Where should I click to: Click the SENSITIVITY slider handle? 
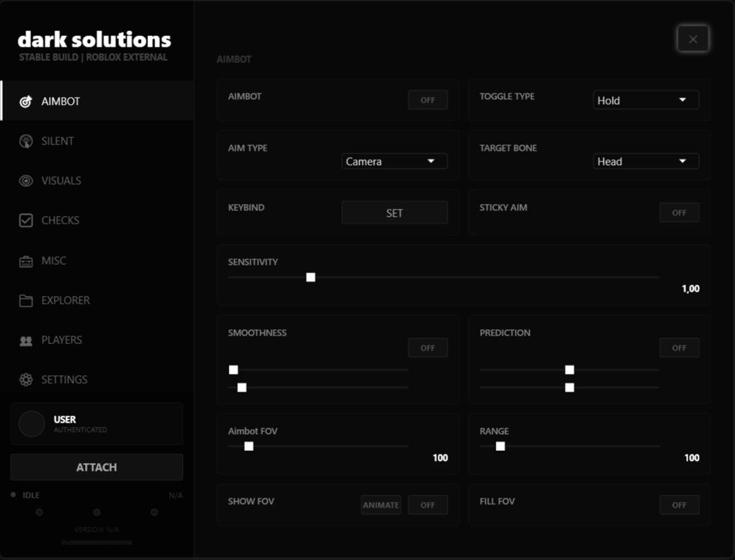pos(310,277)
